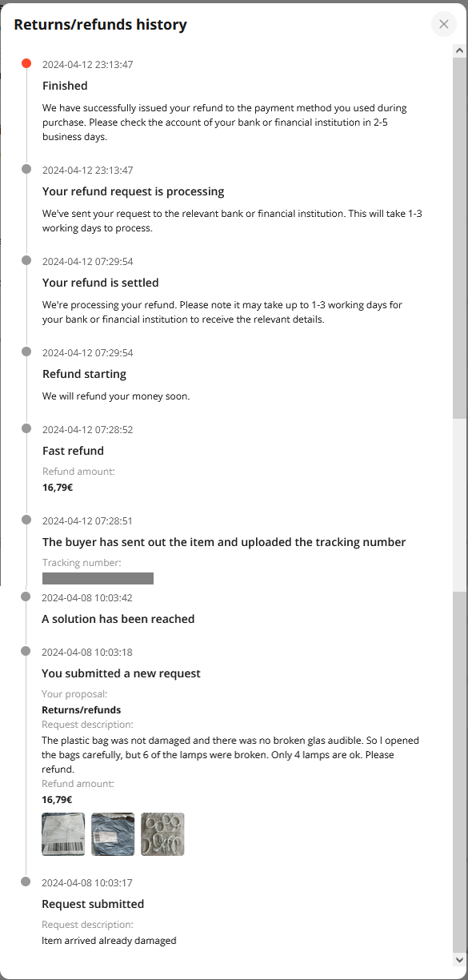The height and width of the screenshot is (980, 468).
Task: Open the second blue bag photo thumbnail
Action: coord(113,834)
